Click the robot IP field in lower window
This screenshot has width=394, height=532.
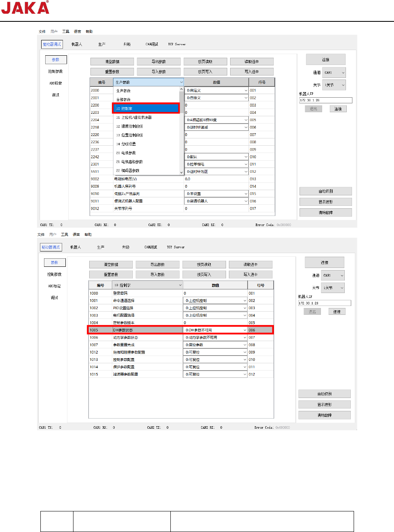tap(325, 303)
